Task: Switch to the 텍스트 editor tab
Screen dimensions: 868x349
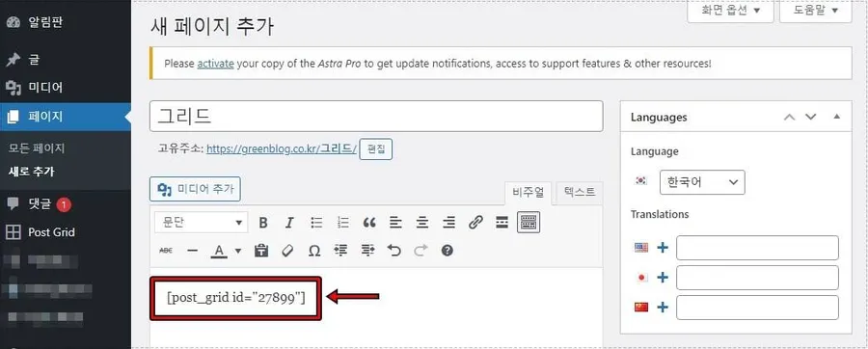Action: point(580,192)
